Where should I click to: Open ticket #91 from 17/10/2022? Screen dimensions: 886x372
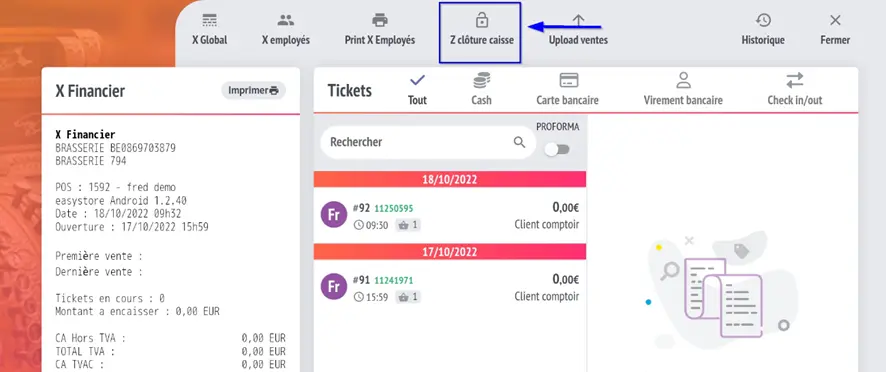(x=450, y=287)
